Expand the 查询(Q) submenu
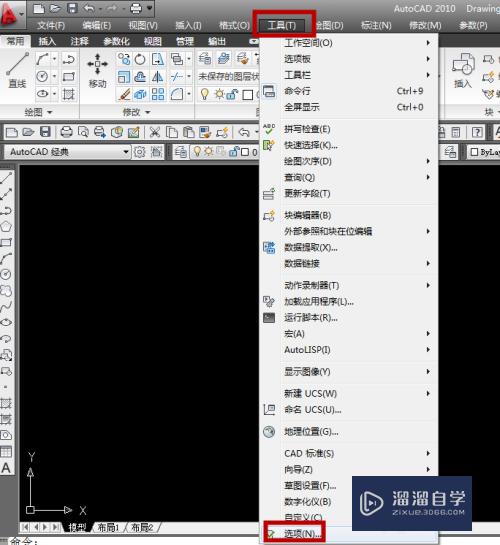 tap(349, 177)
